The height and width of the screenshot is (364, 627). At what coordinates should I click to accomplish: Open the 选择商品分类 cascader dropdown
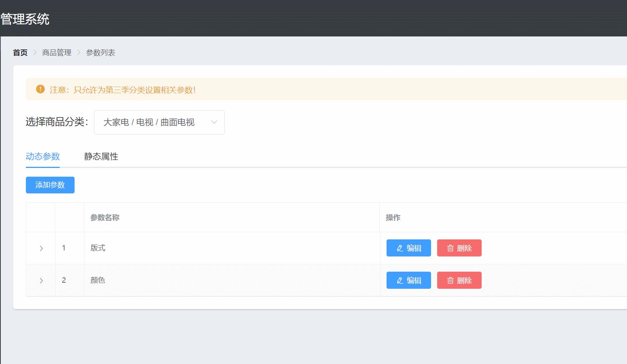point(159,122)
